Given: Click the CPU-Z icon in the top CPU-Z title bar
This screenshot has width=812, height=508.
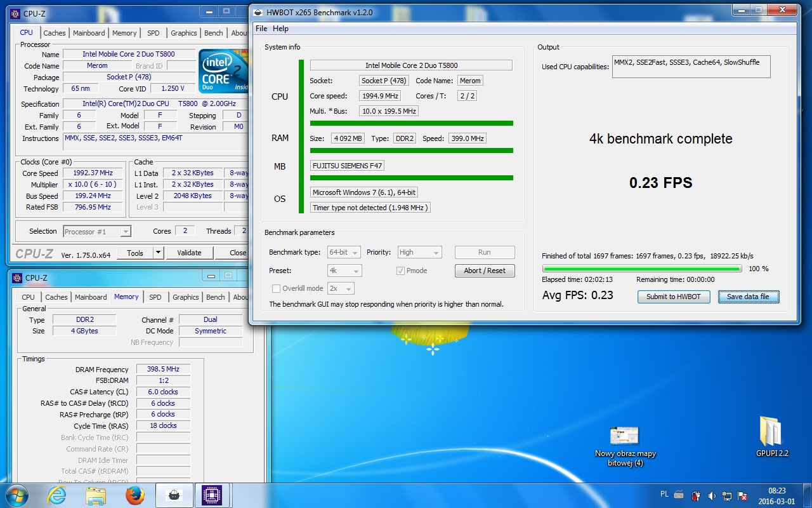Looking at the screenshot, I should pyautogui.click(x=15, y=13).
